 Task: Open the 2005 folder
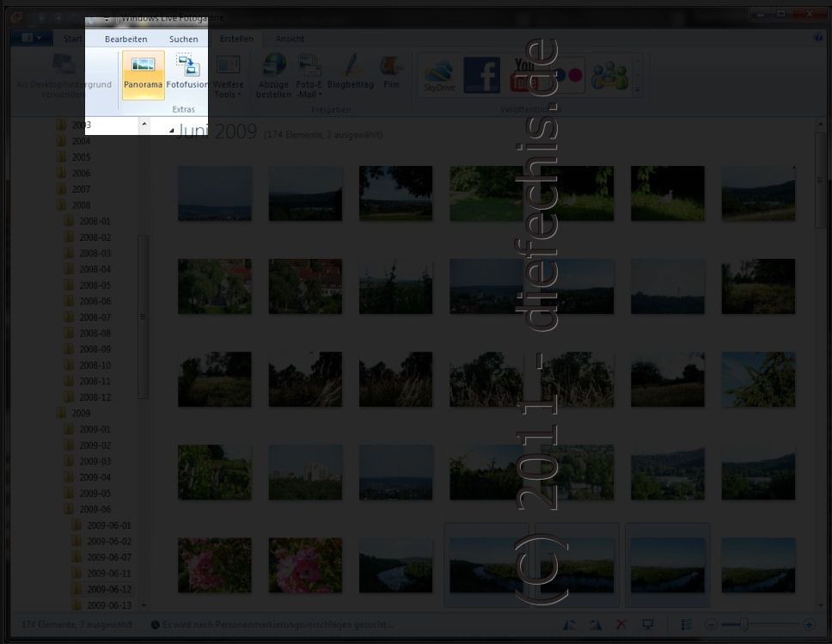pyautogui.click(x=81, y=157)
